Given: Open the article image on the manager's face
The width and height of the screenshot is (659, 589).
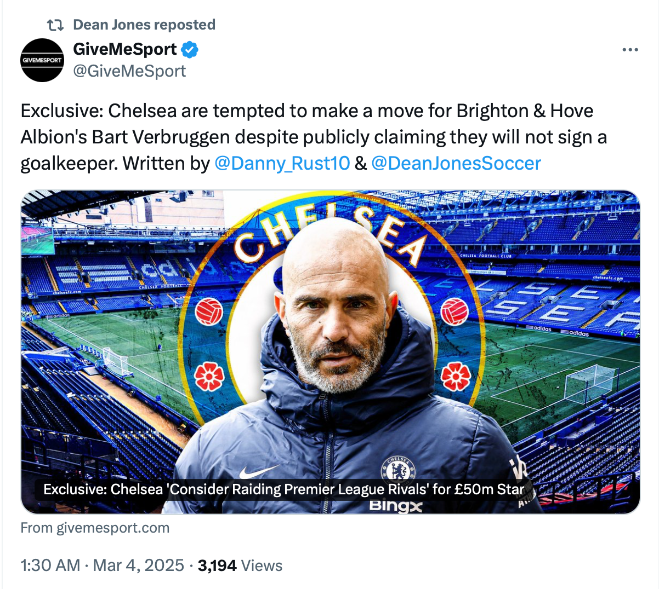Looking at the screenshot, I should coord(344,310).
